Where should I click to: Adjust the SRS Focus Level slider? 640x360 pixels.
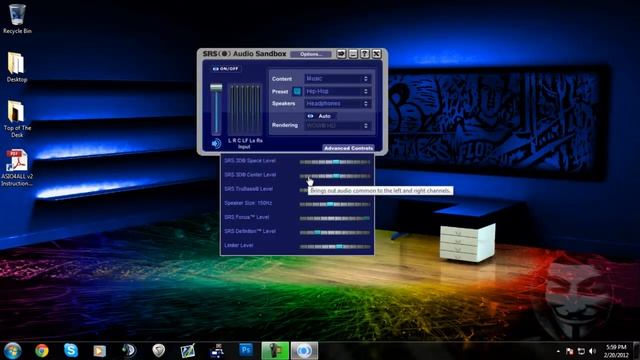[x=335, y=218]
